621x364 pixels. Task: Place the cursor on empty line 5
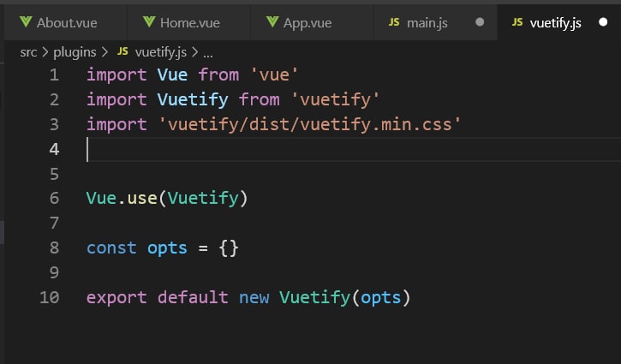(353, 174)
